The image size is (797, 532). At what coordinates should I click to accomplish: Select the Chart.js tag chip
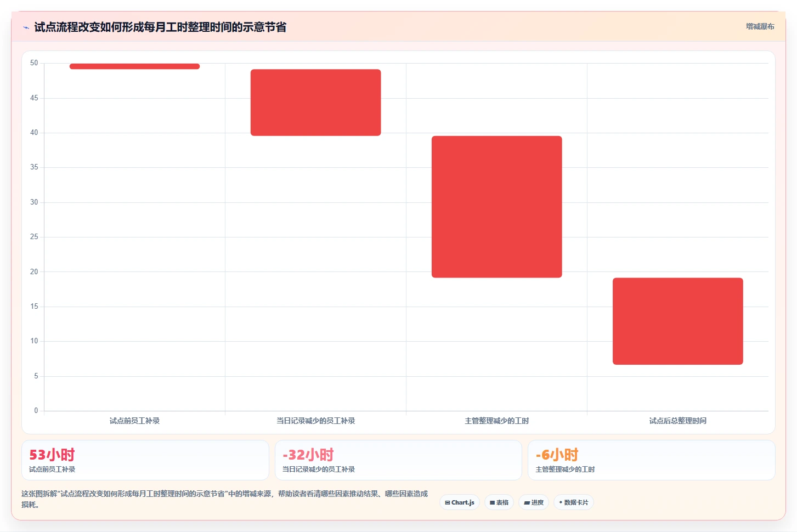(x=460, y=502)
